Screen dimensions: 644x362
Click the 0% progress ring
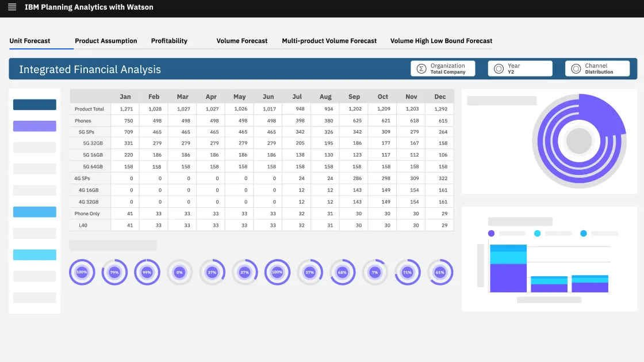point(179,272)
